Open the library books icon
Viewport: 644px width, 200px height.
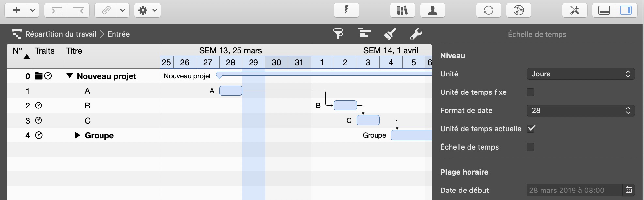[x=402, y=10]
